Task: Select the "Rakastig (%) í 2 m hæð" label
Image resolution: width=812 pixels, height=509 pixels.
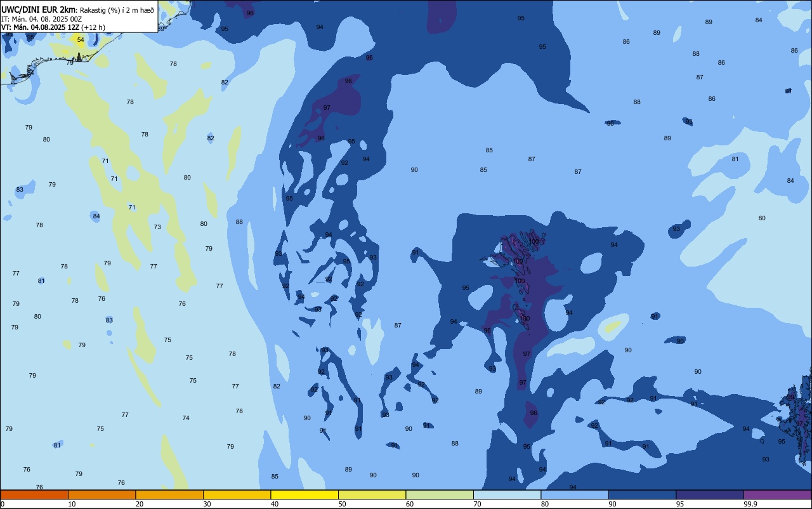Action: 117,10
